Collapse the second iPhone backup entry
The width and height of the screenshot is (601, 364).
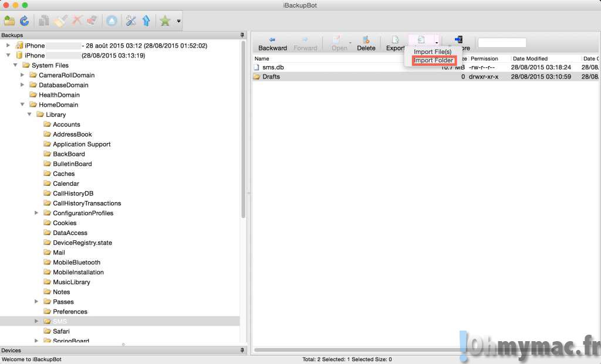pos(8,55)
